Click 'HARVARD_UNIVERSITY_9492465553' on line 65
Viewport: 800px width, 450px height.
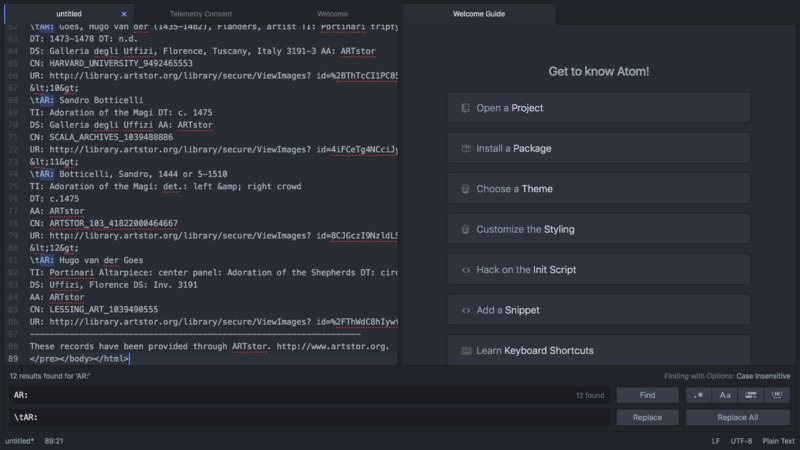pos(121,63)
